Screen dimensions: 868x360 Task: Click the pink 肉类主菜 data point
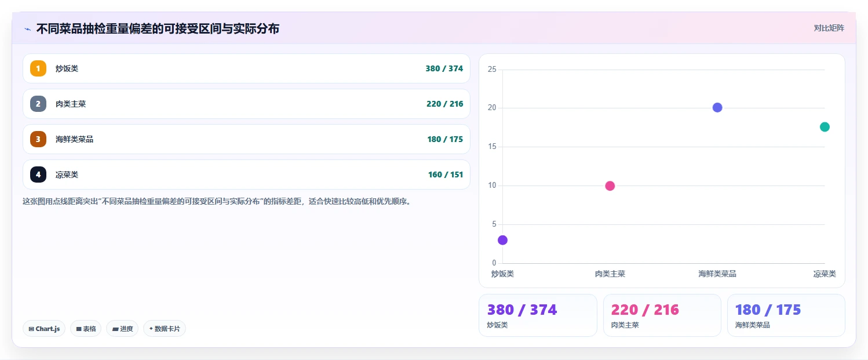610,186
